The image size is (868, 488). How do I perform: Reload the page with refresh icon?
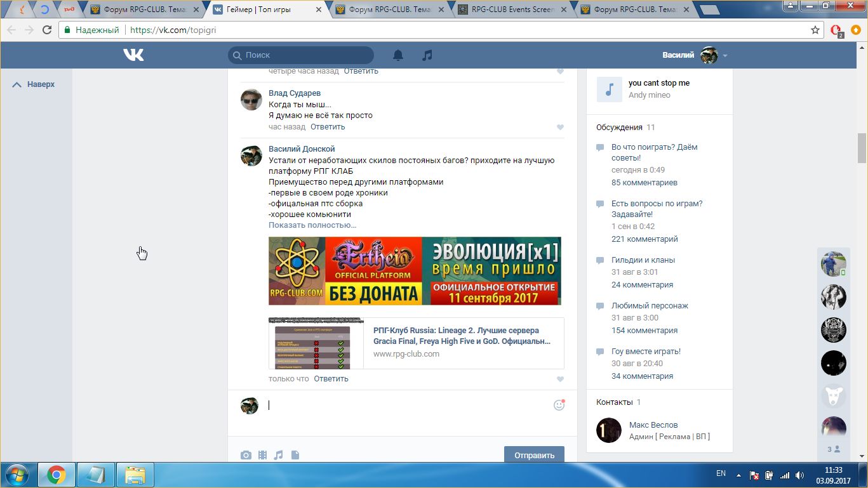click(47, 30)
